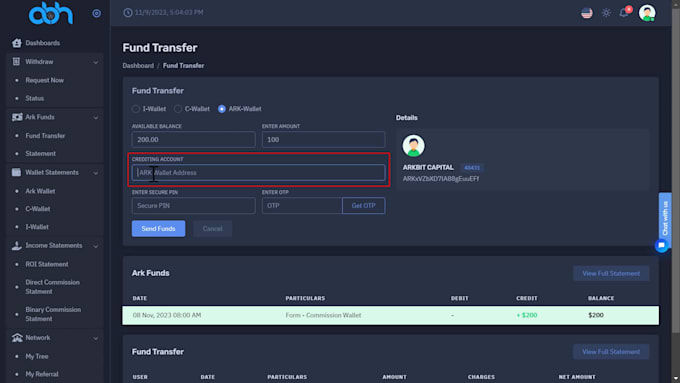Image resolution: width=680 pixels, height=383 pixels.
Task: Click the scrollbar down arrow
Action: (x=676, y=379)
